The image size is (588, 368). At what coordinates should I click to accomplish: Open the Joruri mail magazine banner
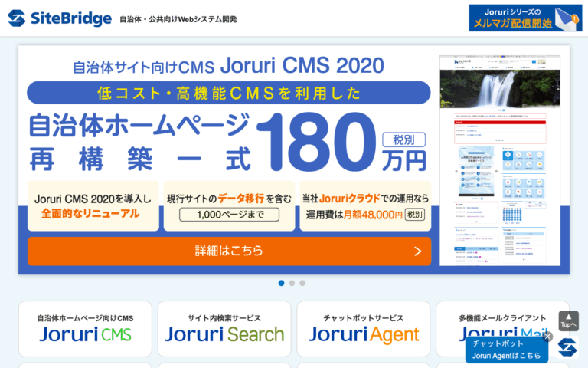click(x=525, y=18)
